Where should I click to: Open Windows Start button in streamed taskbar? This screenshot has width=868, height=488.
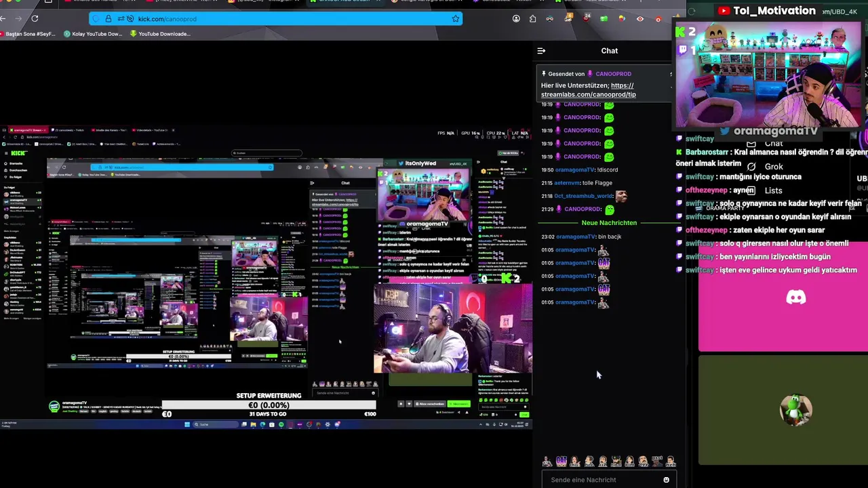187,425
